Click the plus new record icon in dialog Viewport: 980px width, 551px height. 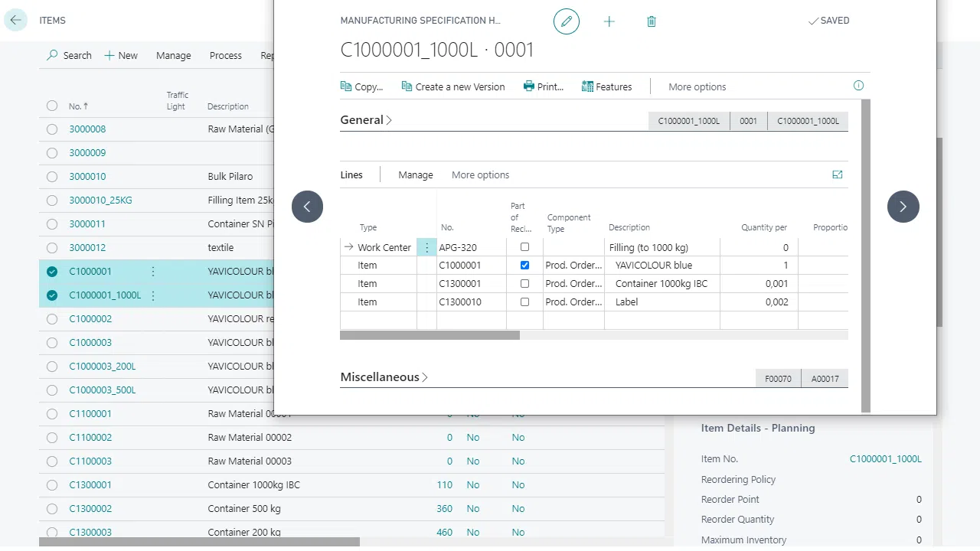[609, 21]
